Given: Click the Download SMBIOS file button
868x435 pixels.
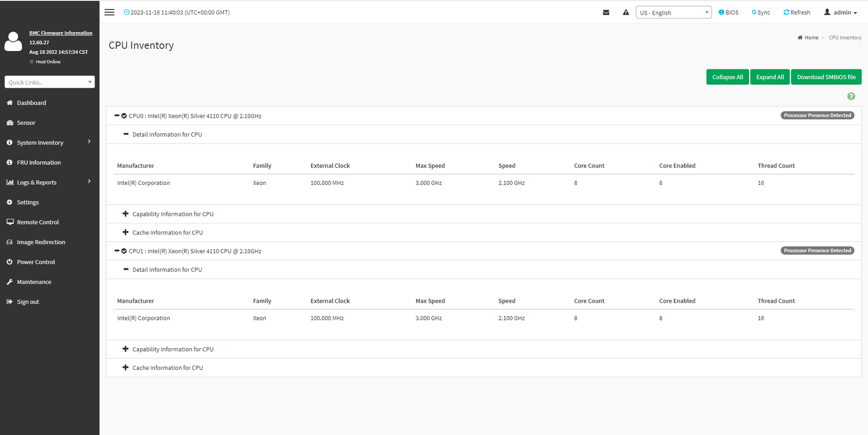Looking at the screenshot, I should 826,77.
